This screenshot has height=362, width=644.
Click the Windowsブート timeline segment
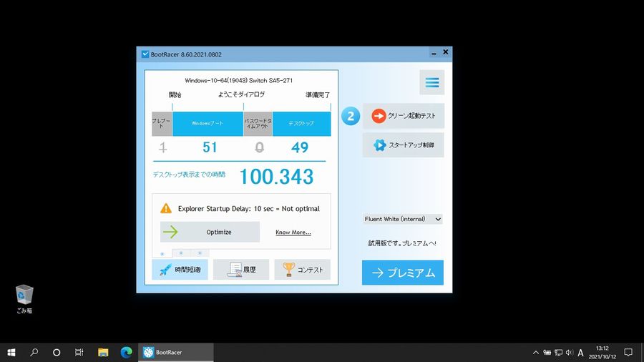coord(208,124)
